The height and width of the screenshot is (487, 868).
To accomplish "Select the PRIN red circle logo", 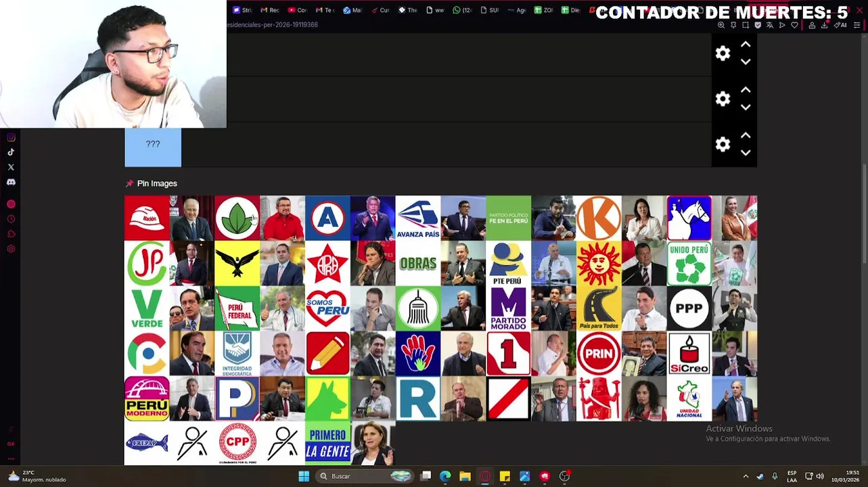I will 599,354.
